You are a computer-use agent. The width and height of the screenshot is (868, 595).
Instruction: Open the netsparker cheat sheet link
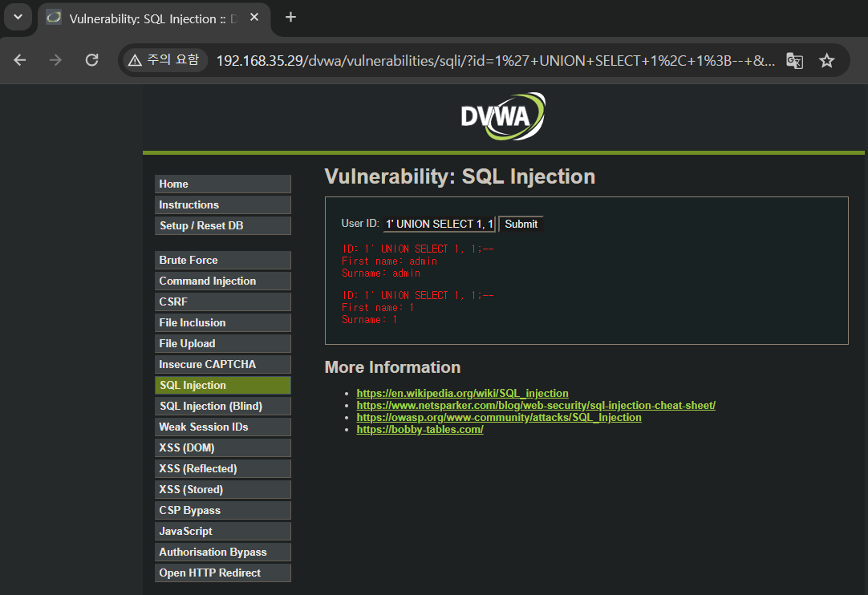tap(536, 405)
